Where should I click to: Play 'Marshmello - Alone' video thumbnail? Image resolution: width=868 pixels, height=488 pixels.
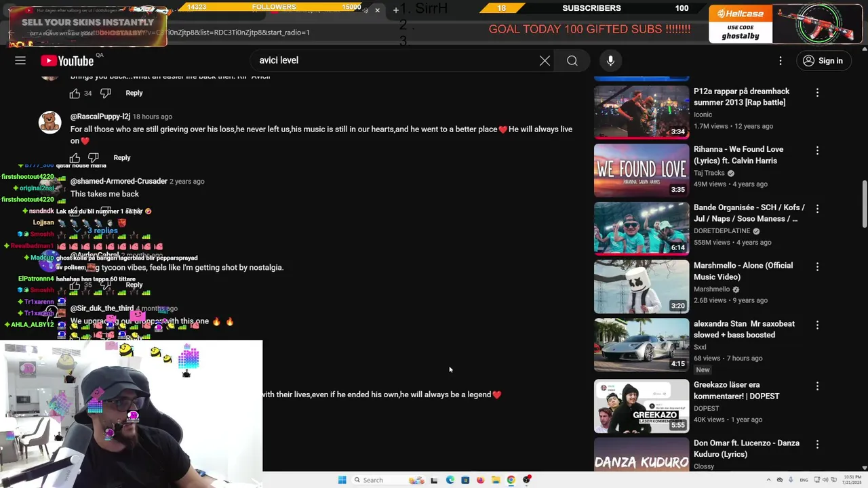point(642,287)
